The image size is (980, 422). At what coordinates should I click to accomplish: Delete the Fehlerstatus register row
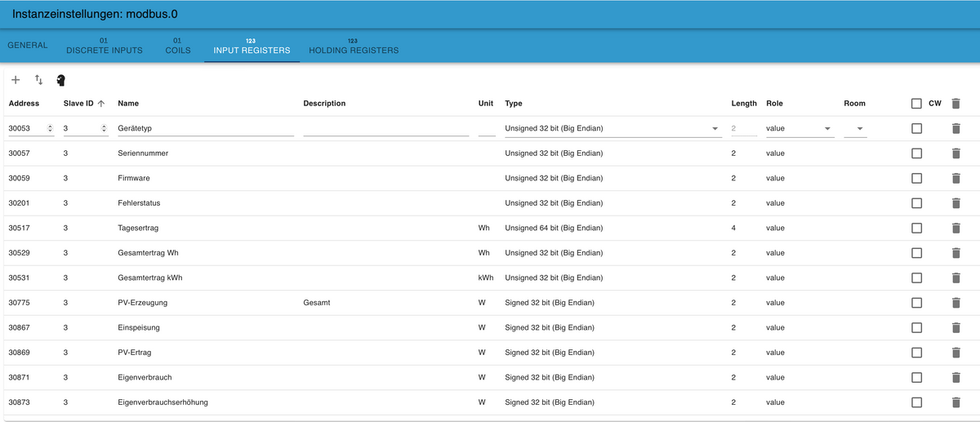click(x=955, y=203)
